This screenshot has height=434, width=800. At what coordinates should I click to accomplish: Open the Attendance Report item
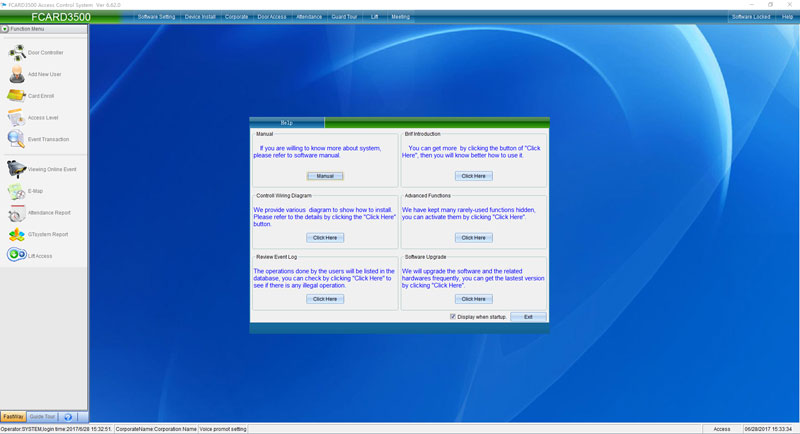pos(39,213)
